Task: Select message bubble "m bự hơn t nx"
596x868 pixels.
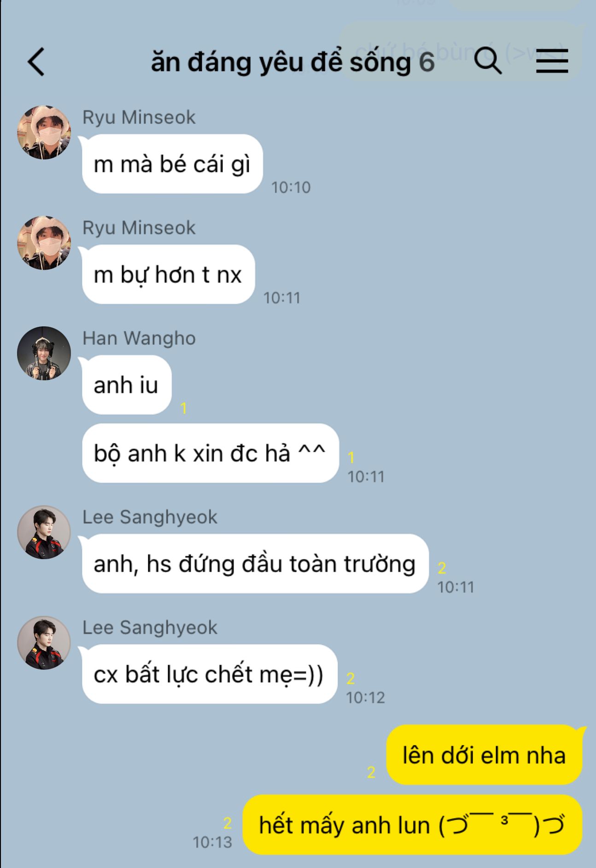Action: [168, 275]
